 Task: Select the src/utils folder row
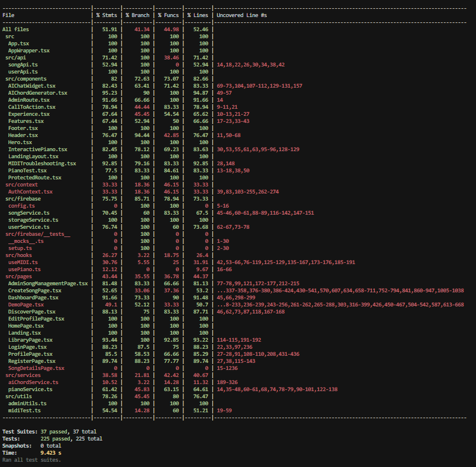tap(19, 396)
